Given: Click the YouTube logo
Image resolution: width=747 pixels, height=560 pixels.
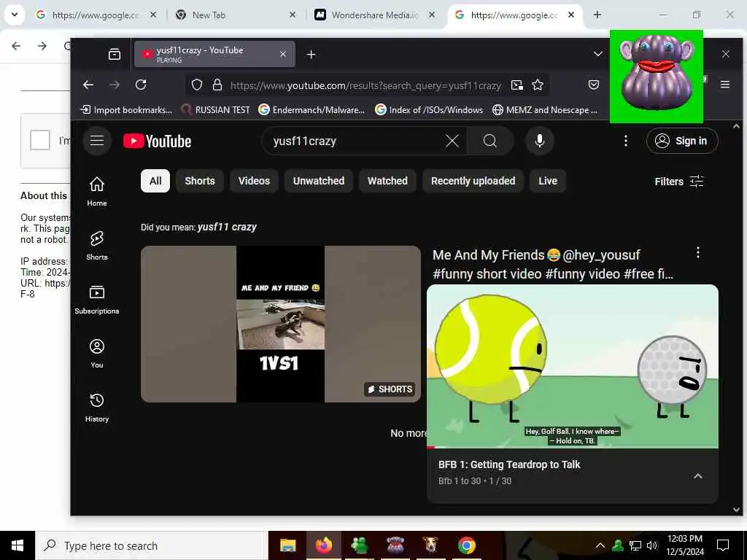Looking at the screenshot, I should click(158, 141).
